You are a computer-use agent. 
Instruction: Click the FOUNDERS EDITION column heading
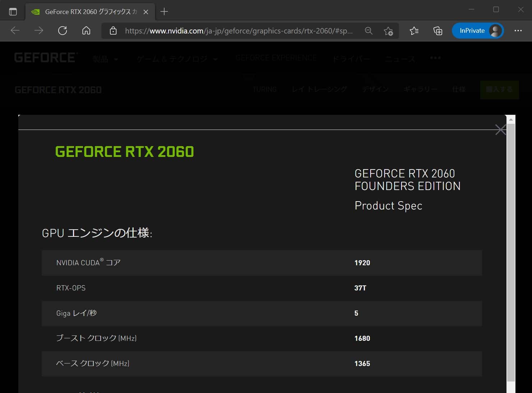407,180
